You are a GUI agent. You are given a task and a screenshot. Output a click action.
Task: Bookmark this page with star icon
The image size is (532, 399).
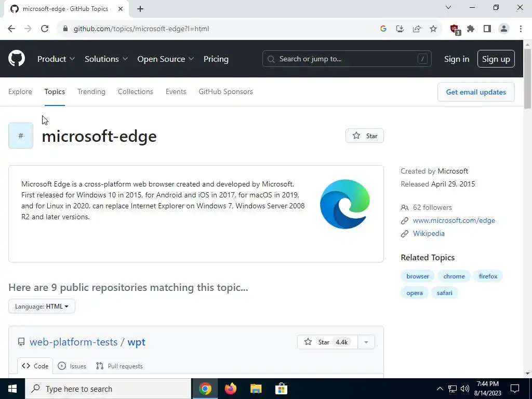(433, 29)
